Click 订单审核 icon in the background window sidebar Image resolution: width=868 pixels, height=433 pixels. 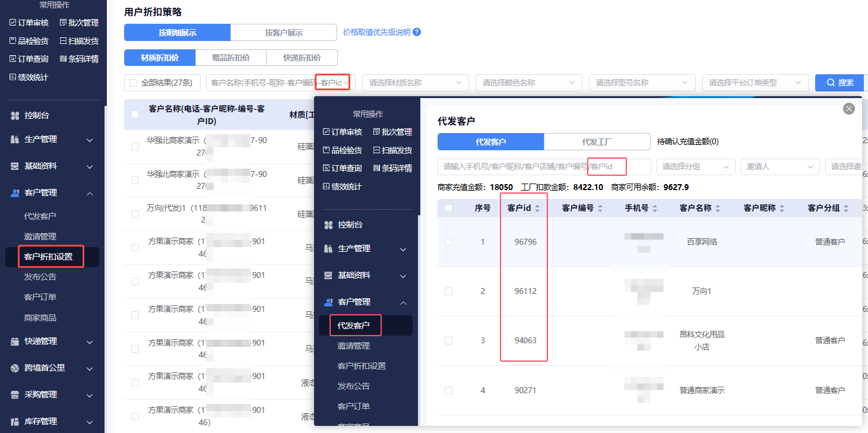pos(13,23)
